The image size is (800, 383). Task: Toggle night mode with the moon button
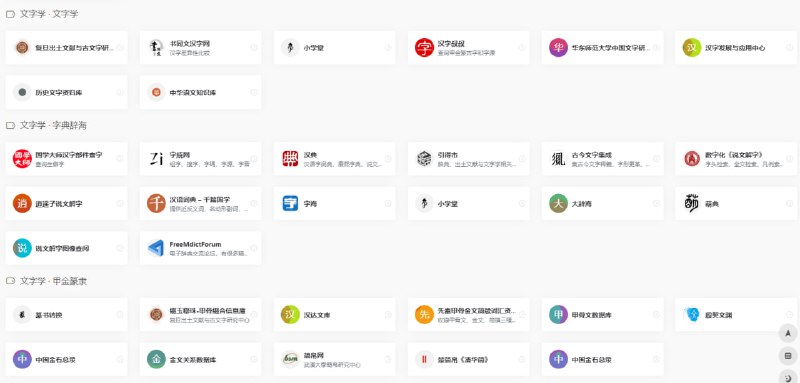click(788, 377)
